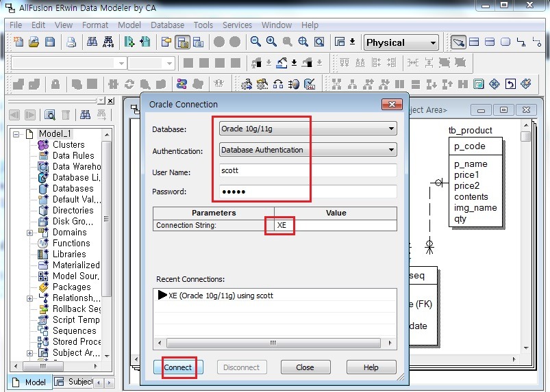Open the Model menu
550x392 pixels.
click(129, 25)
